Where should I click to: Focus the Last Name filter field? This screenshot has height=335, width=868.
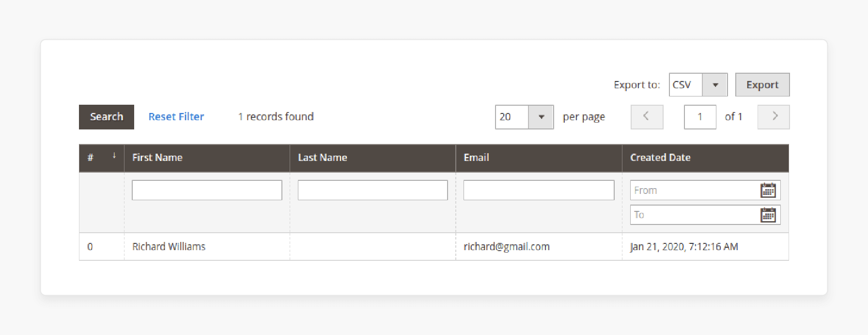[x=372, y=190]
